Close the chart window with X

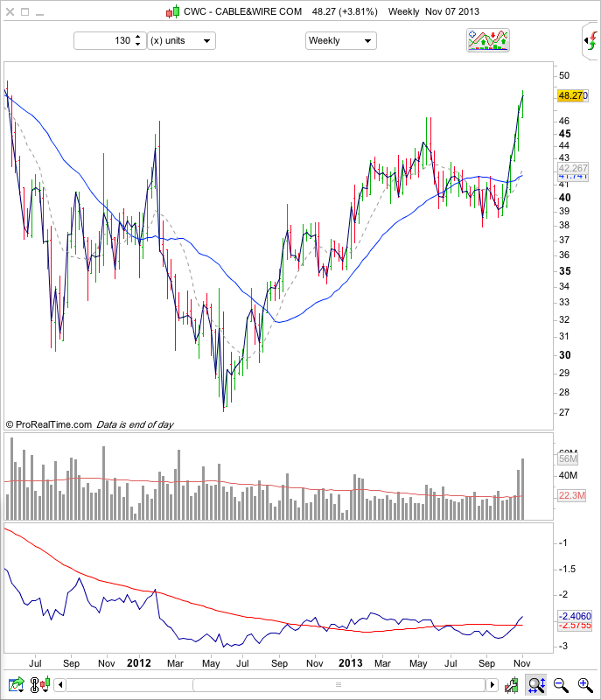(x=10, y=12)
